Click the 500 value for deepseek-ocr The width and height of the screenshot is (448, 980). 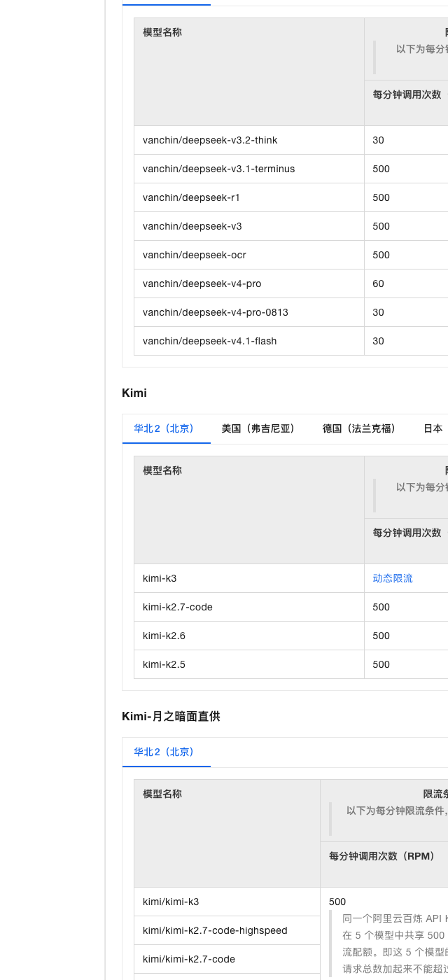(381, 255)
